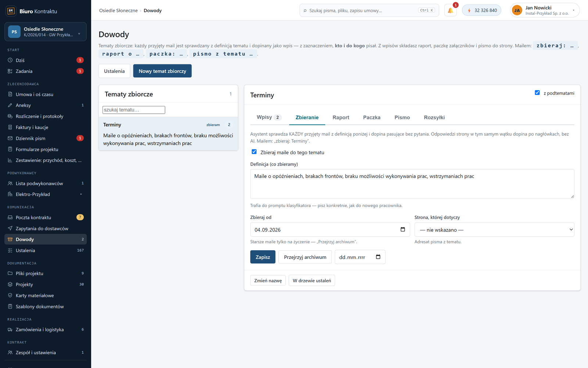Open the notifications bell icon
Image resolution: width=588 pixels, height=368 pixels.
pos(450,10)
